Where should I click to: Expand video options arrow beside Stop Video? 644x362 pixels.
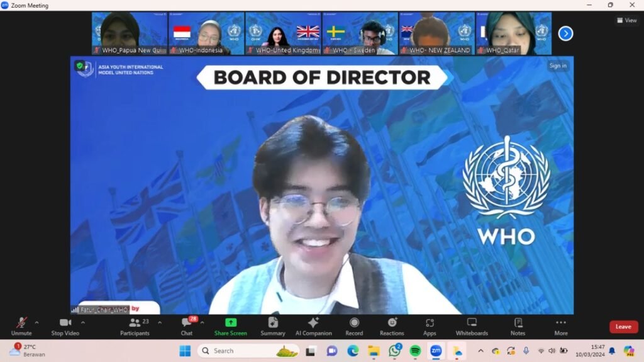tap(83, 322)
